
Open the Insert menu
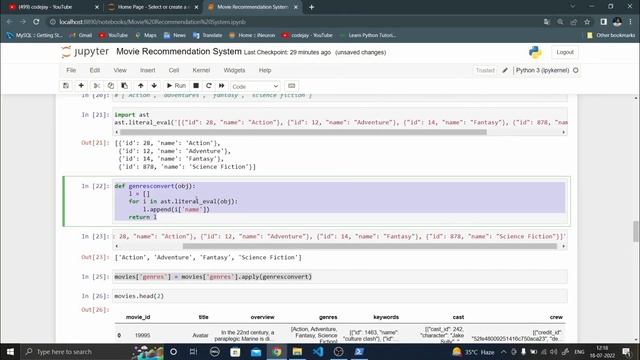(x=147, y=70)
